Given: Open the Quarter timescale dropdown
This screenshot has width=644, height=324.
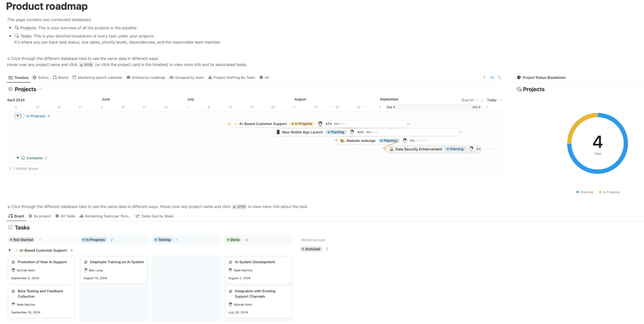Looking at the screenshot, I should tap(469, 100).
